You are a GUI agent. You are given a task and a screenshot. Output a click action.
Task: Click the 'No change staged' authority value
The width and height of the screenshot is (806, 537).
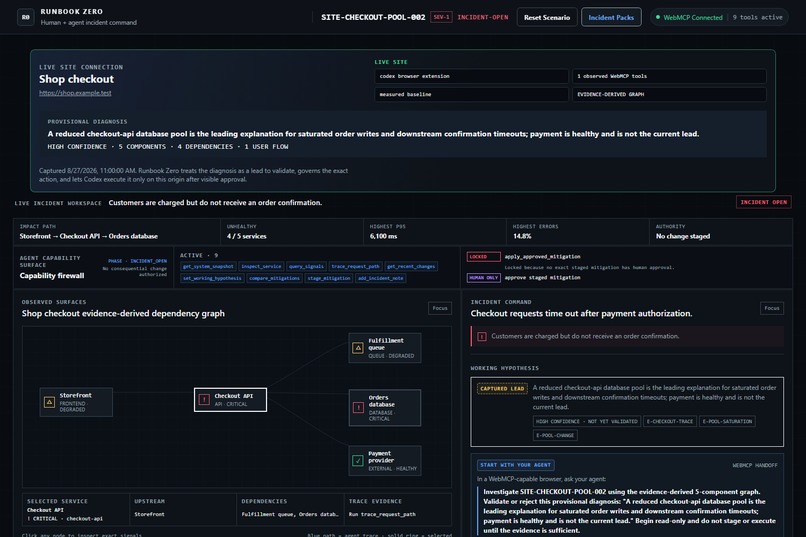point(683,236)
